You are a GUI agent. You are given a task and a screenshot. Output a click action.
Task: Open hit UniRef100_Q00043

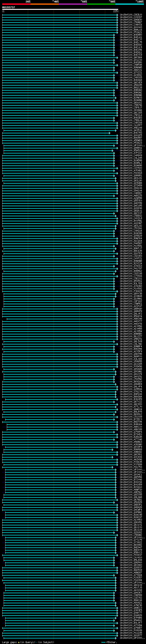(x=131, y=27)
